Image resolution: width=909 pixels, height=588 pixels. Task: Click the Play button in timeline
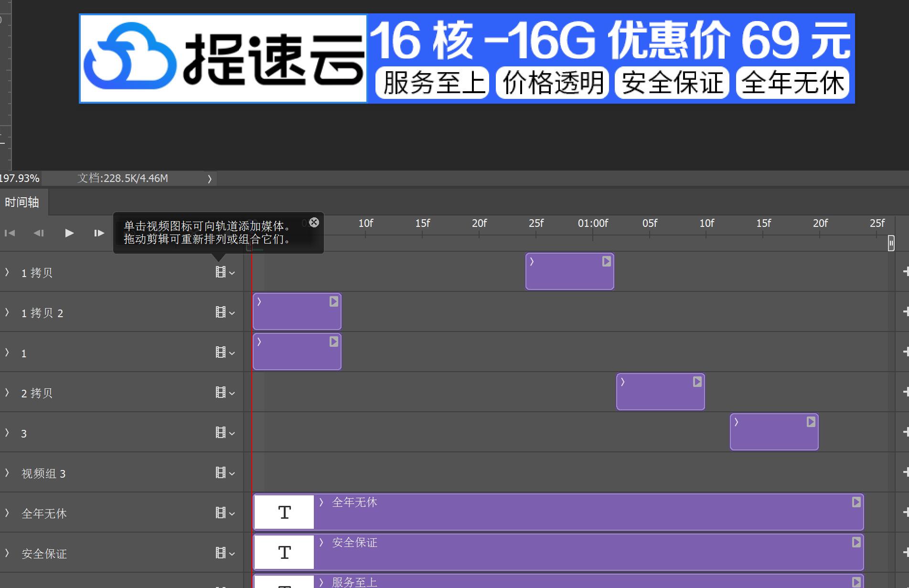[x=69, y=233]
